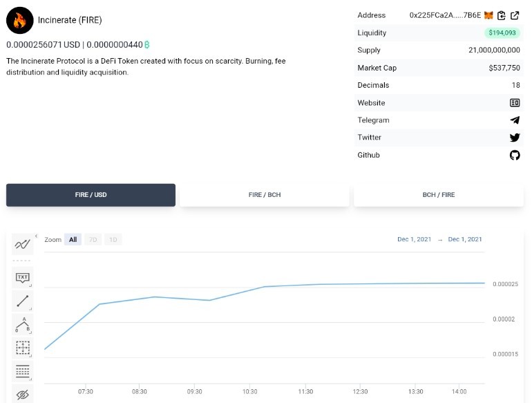Screen dimensions: 532x403
Task: Set chart zoom to All
Action: pos(73,240)
